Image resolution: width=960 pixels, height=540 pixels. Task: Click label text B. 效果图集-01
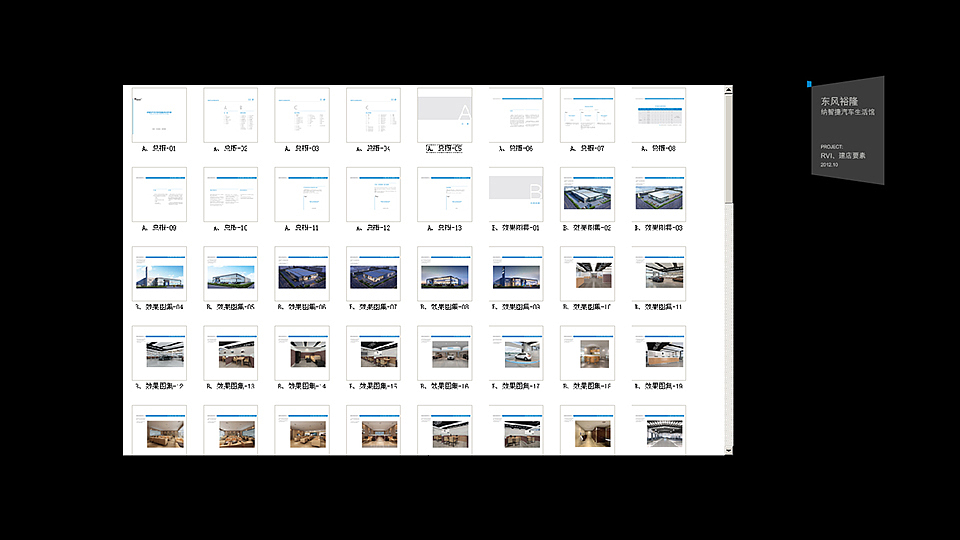point(516,228)
